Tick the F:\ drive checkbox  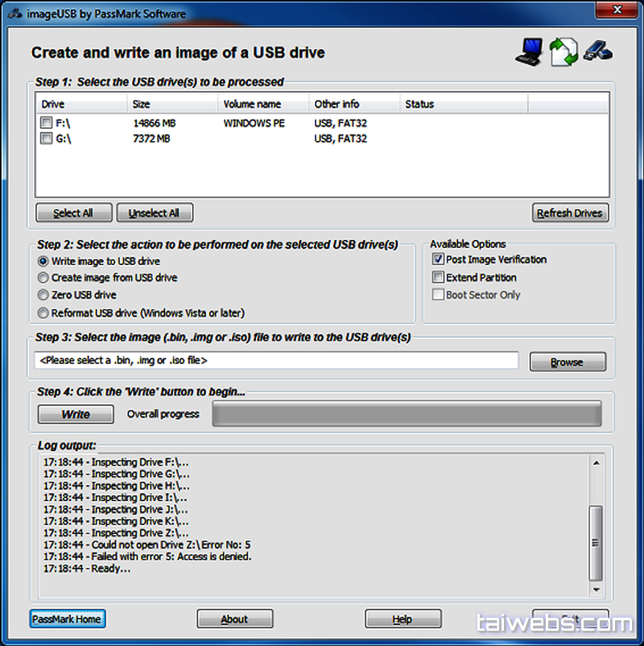point(47,124)
